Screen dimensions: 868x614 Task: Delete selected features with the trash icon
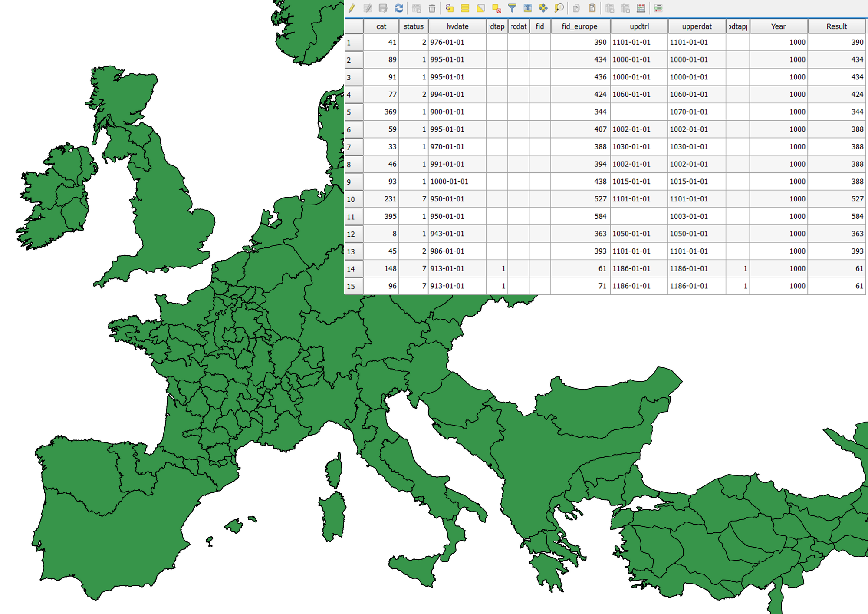[x=431, y=8]
